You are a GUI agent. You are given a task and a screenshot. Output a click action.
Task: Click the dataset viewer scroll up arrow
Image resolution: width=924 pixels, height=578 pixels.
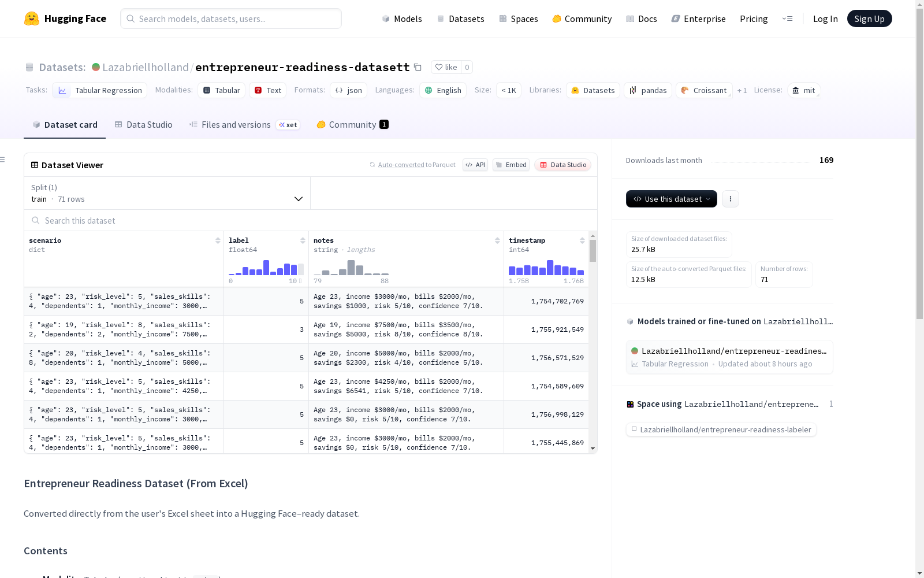tap(593, 236)
